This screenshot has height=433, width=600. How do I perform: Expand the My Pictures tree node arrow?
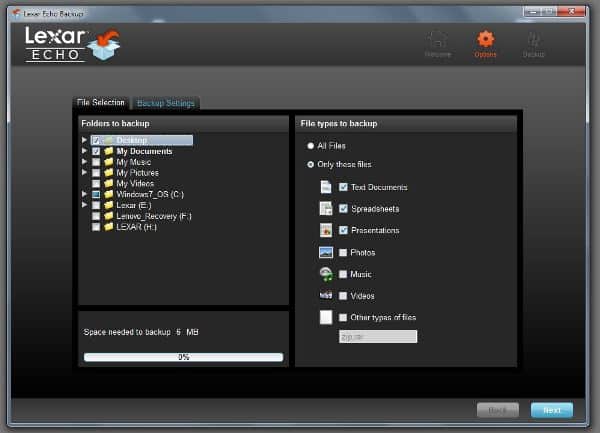pyautogui.click(x=84, y=172)
